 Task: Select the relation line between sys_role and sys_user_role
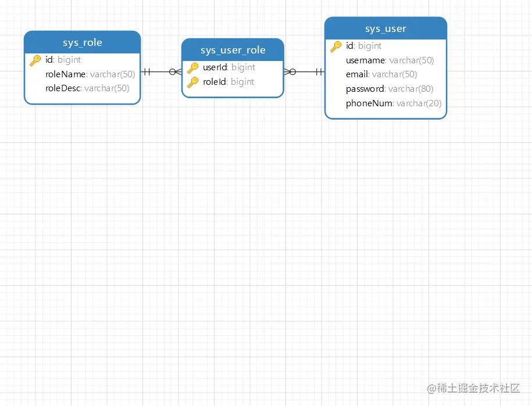pos(161,71)
